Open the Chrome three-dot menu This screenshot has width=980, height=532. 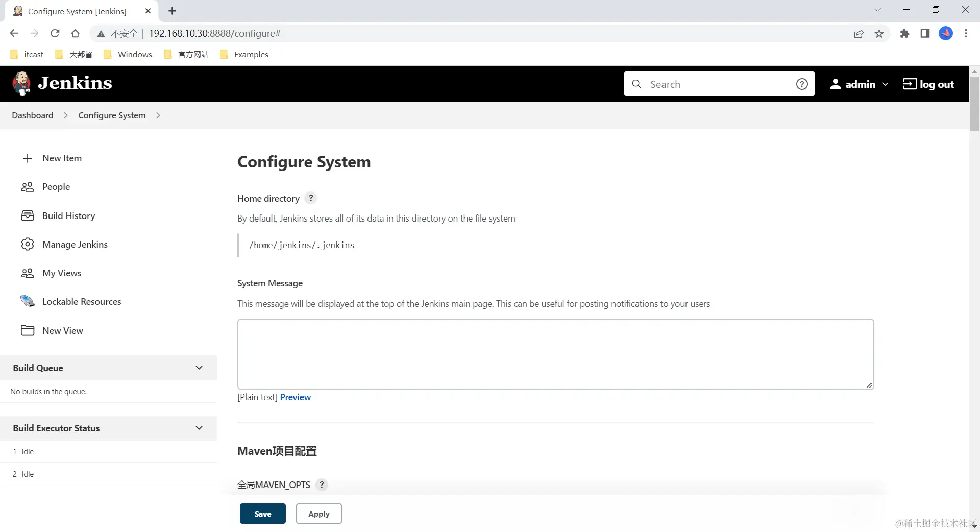click(x=966, y=33)
